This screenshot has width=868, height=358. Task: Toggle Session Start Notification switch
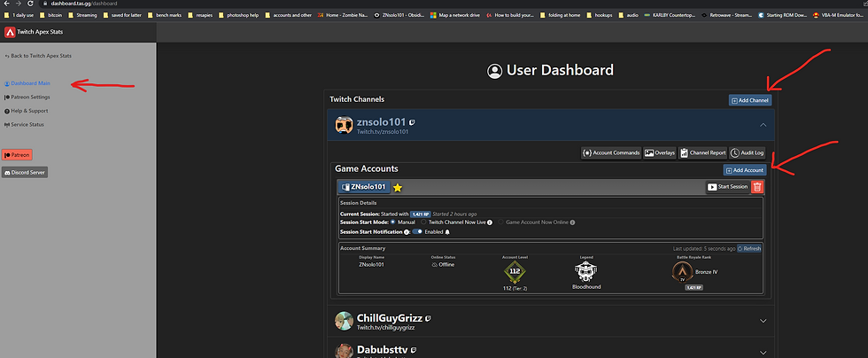(x=417, y=232)
